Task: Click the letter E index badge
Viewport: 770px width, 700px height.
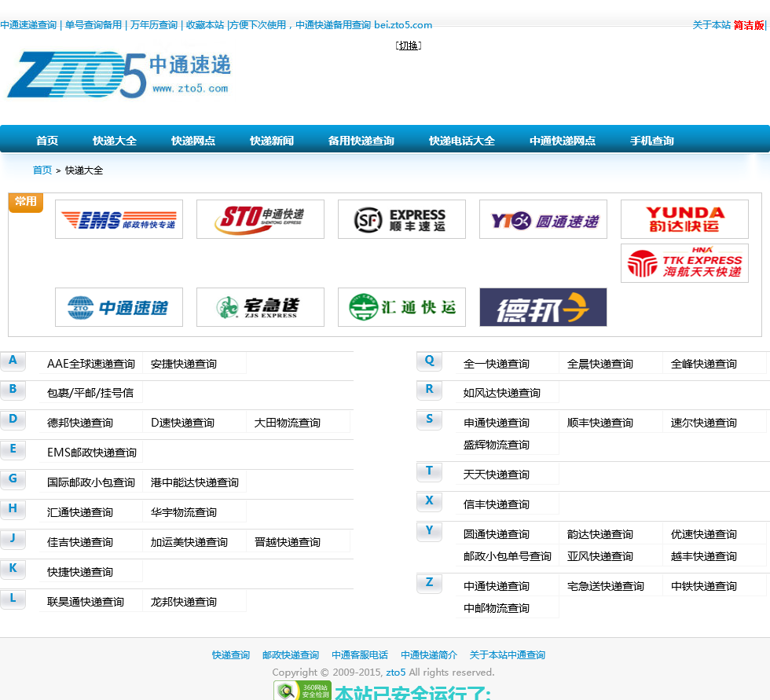Action: 13,449
